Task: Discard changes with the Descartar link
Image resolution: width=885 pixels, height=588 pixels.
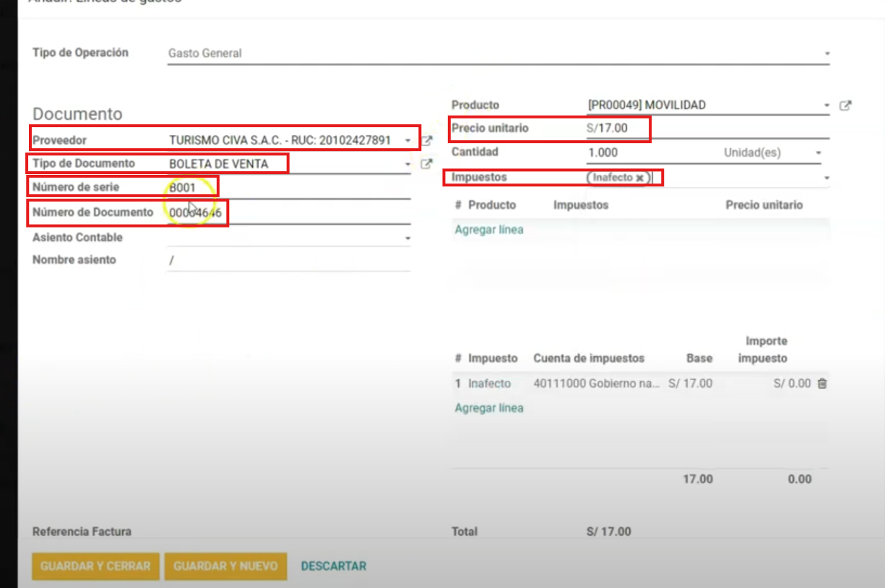Action: click(334, 566)
